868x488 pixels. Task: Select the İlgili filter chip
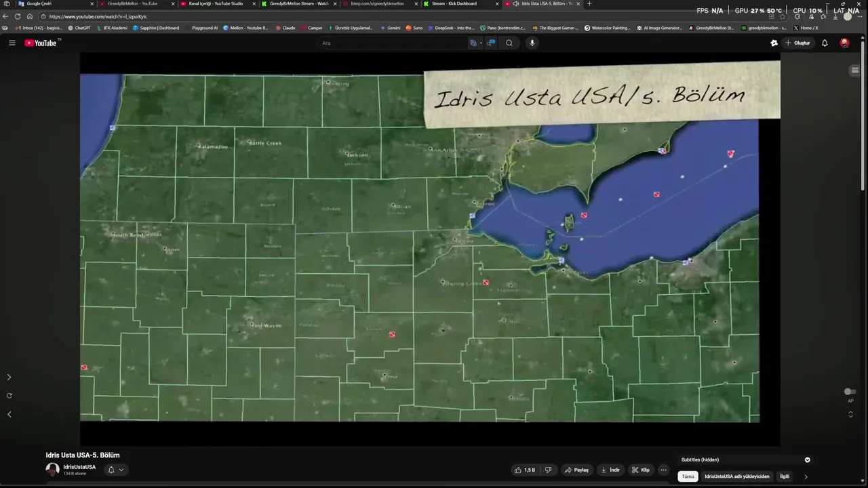coord(785,476)
